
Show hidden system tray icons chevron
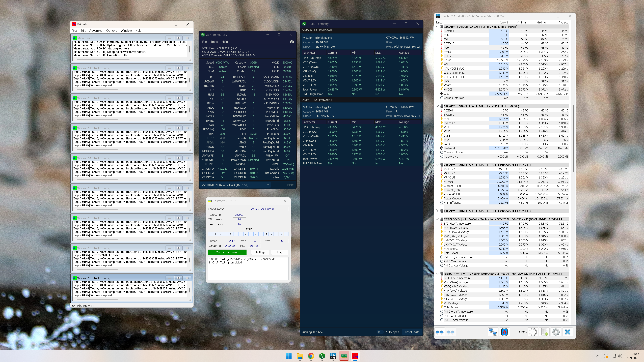598,356
